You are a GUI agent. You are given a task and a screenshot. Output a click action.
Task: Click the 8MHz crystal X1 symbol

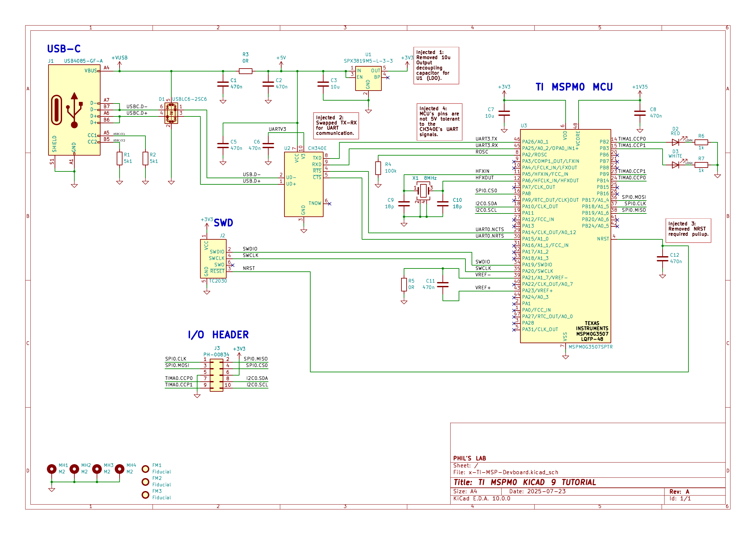(423, 191)
